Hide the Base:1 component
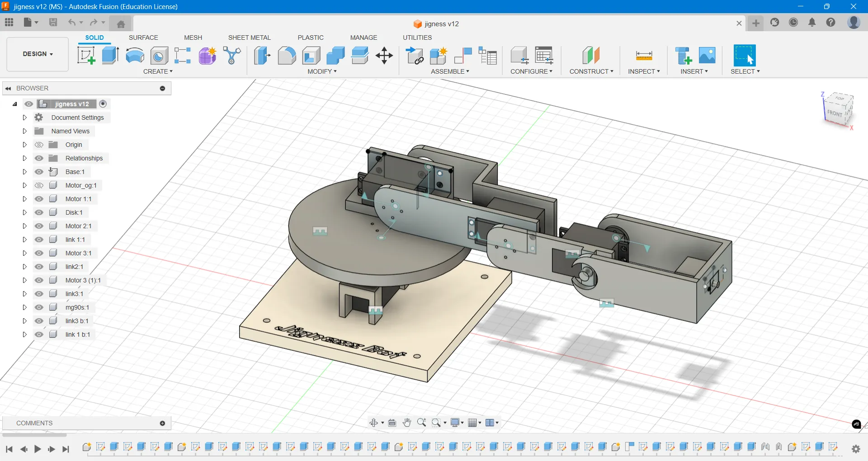Image resolution: width=868 pixels, height=461 pixels. coord(39,172)
